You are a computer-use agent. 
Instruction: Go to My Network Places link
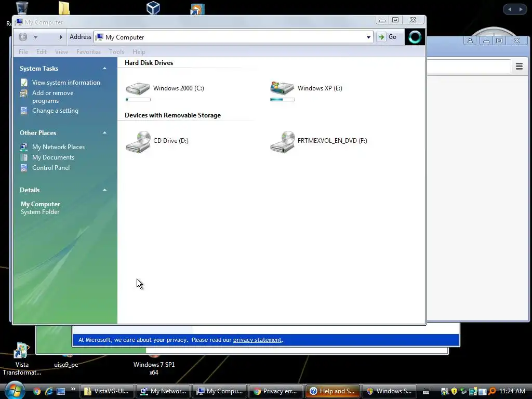coord(58,147)
